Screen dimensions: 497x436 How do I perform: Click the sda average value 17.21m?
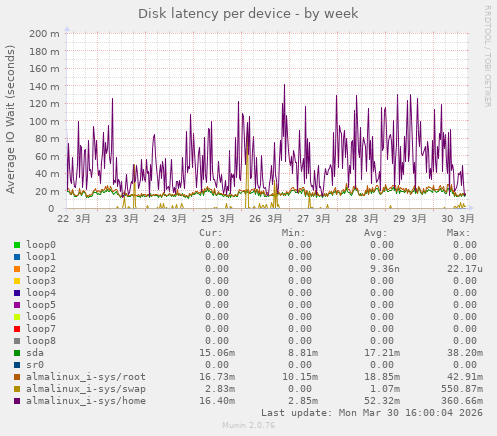click(382, 353)
